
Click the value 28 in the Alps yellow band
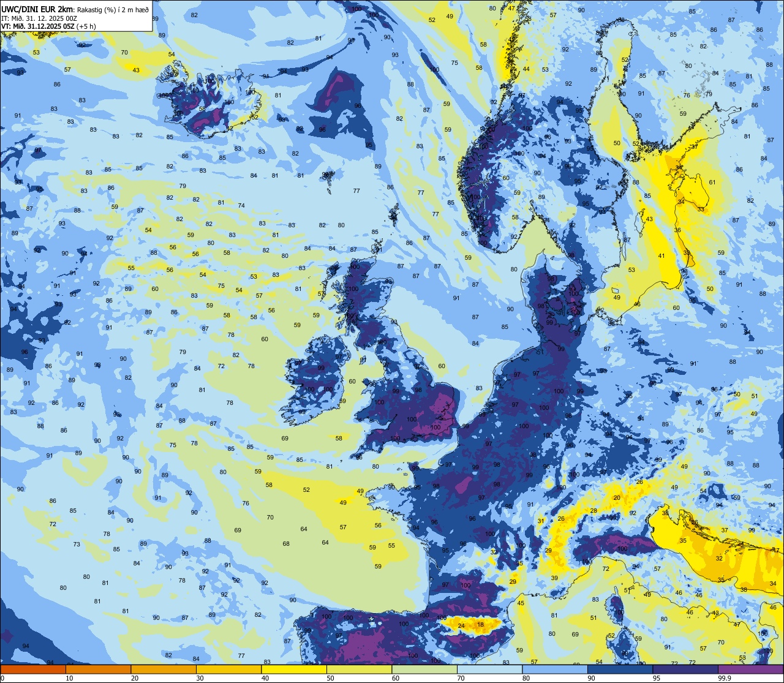(x=594, y=511)
